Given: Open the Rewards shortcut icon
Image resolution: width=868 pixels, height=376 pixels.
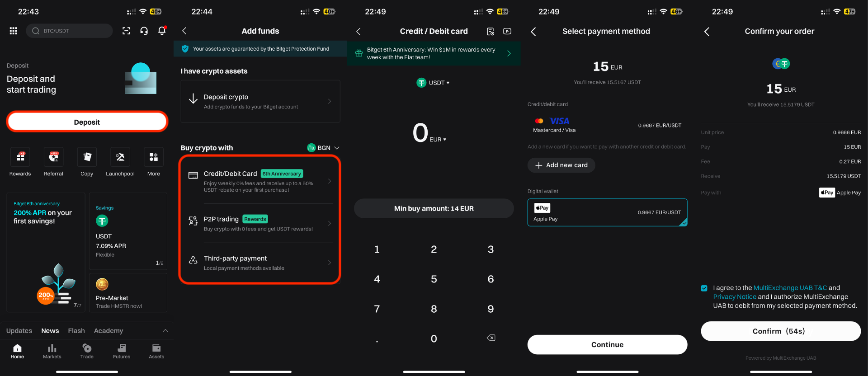Looking at the screenshot, I should pyautogui.click(x=20, y=157).
